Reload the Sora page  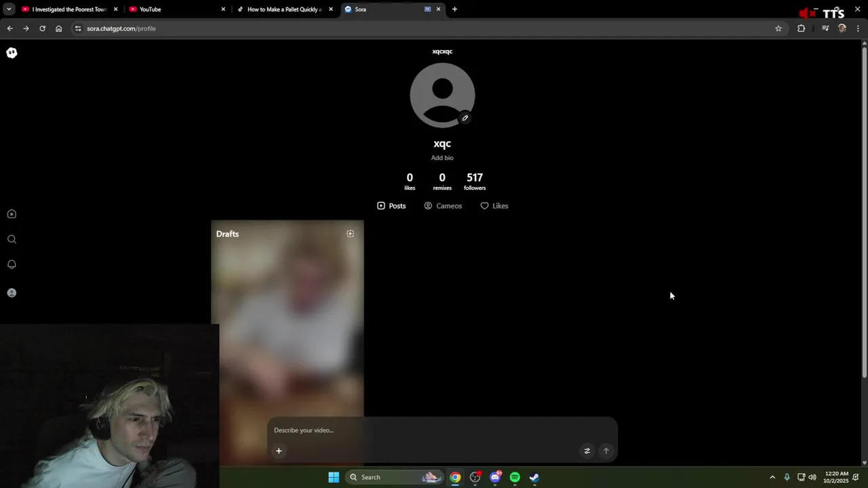coord(42,28)
